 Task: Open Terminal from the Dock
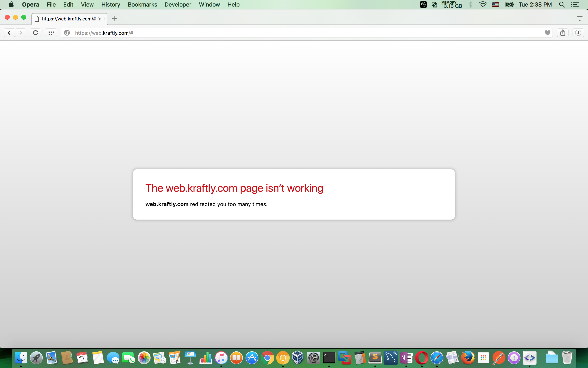click(x=329, y=358)
